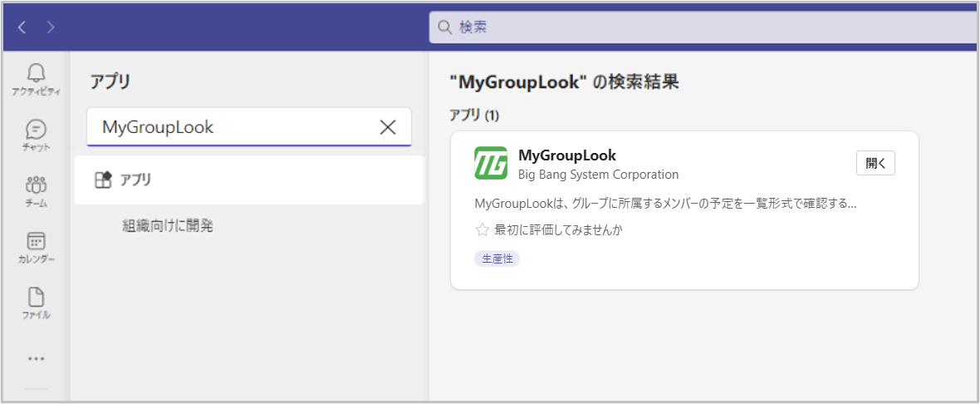Focus the top 検索 search field
Image resolution: width=980 pixels, height=404 pixels.
[x=703, y=27]
